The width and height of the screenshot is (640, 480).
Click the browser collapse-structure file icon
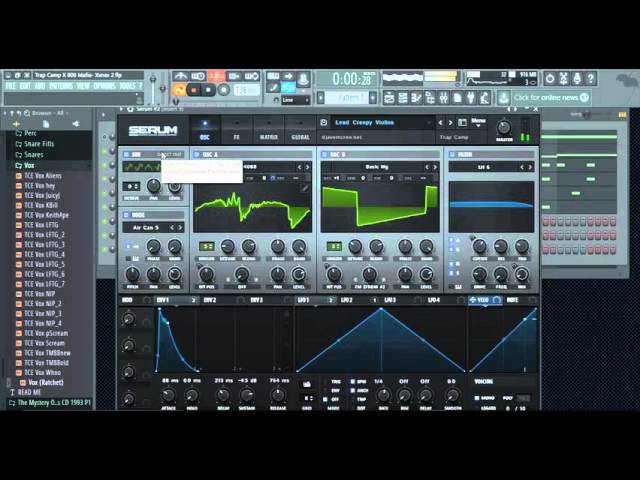46,124
